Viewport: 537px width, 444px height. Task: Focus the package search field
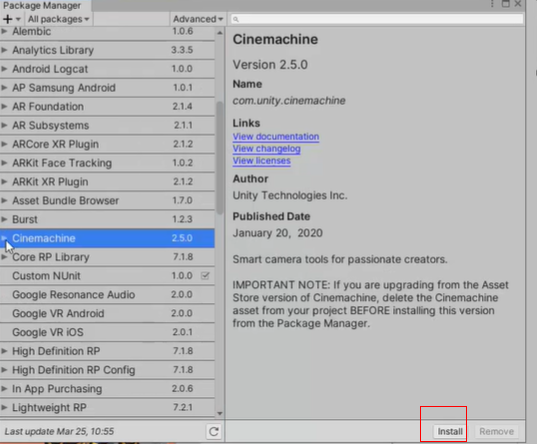tap(377, 19)
